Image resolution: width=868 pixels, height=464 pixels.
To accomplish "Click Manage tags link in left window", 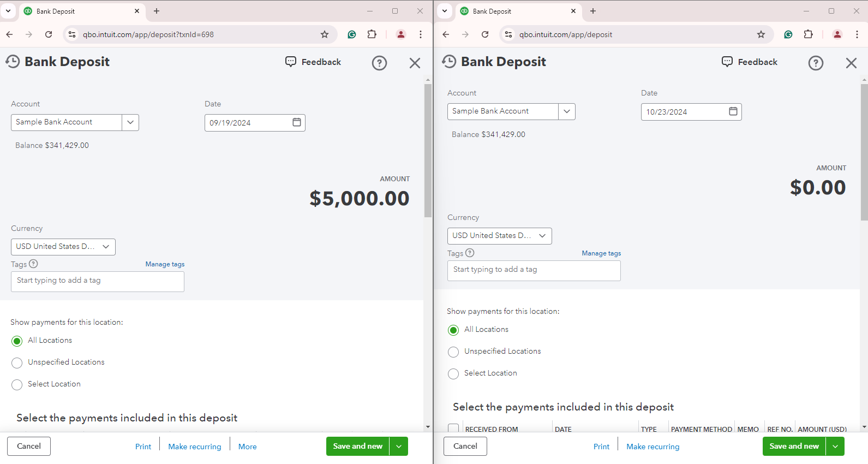I will point(165,264).
